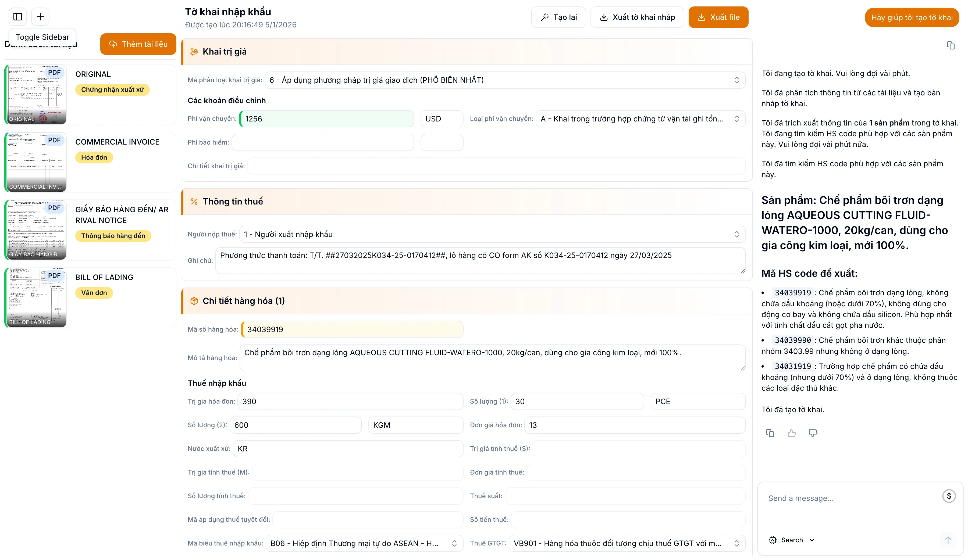The width and height of the screenshot is (968, 560).
Task: Click the plus new chat icon
Action: [x=40, y=16]
